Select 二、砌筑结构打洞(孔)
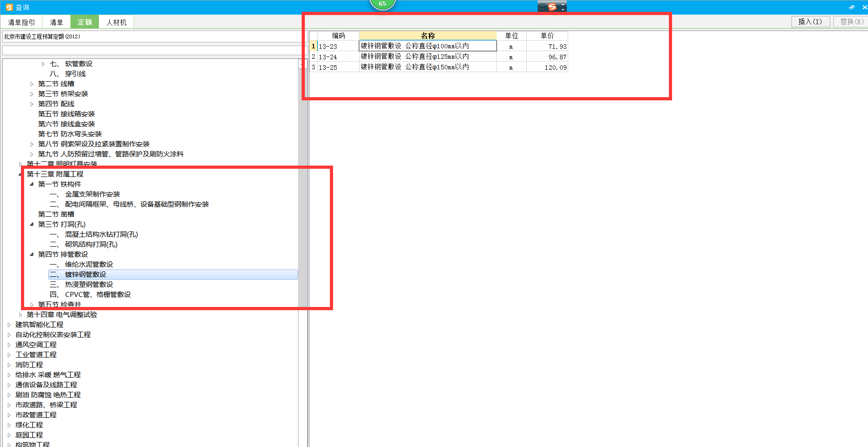This screenshot has height=447, width=868. pos(83,244)
